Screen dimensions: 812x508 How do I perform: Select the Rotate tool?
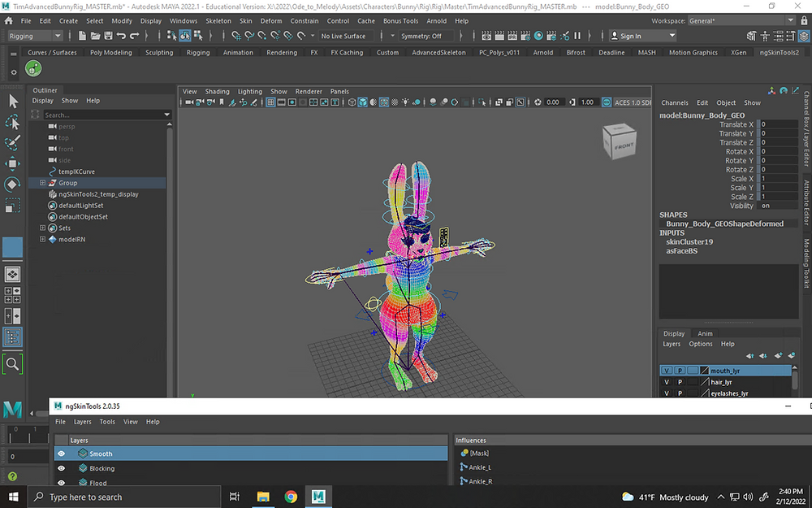point(13,184)
